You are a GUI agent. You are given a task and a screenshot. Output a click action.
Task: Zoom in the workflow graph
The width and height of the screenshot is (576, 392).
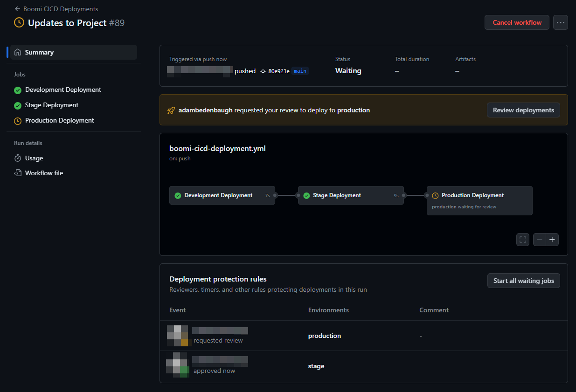(552, 240)
